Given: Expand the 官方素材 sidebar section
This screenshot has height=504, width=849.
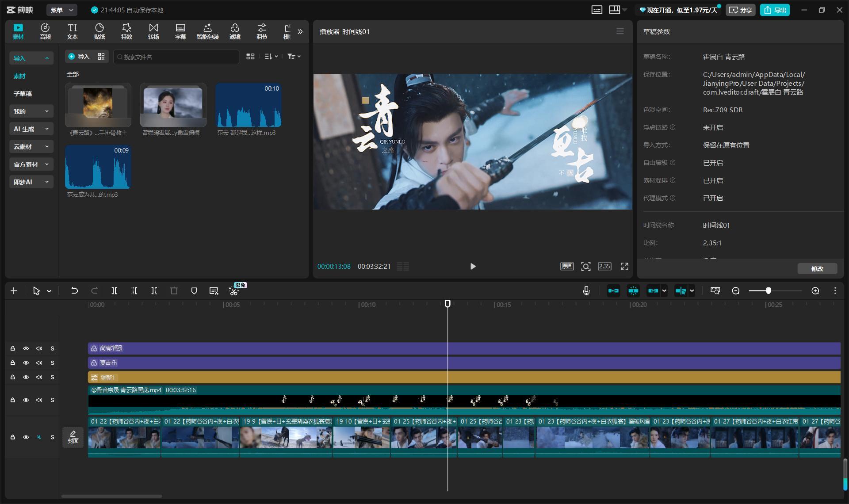Looking at the screenshot, I should [x=31, y=164].
